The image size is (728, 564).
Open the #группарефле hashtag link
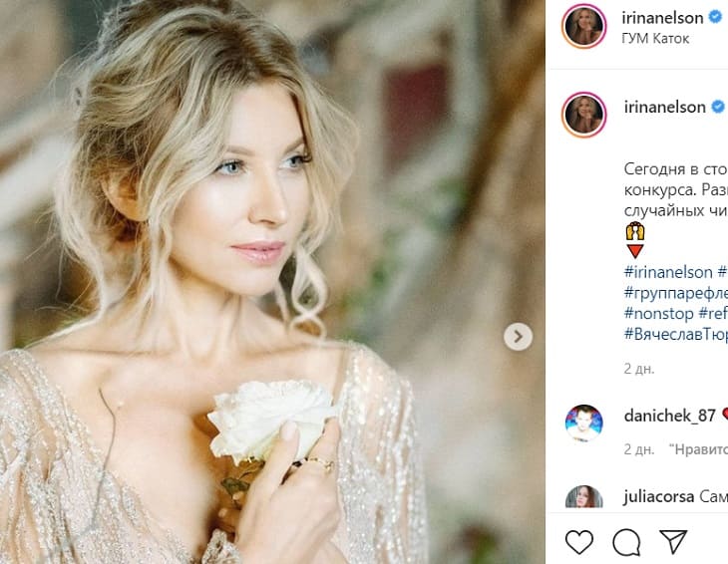tap(675, 293)
